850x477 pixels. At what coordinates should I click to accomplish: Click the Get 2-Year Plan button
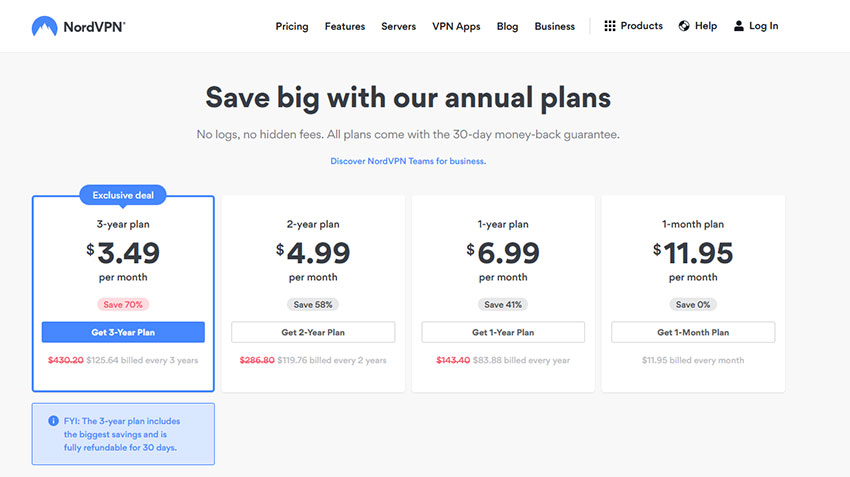pyautogui.click(x=313, y=332)
